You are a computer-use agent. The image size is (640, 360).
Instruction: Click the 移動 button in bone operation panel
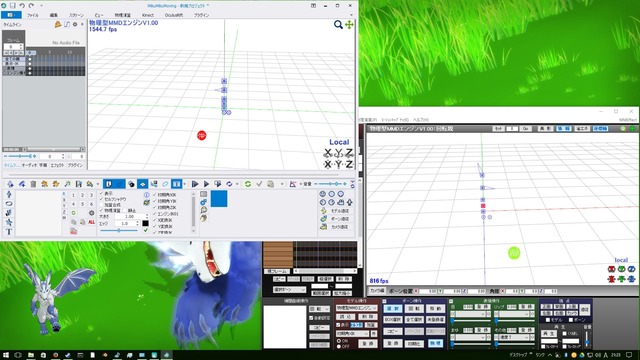click(435, 309)
